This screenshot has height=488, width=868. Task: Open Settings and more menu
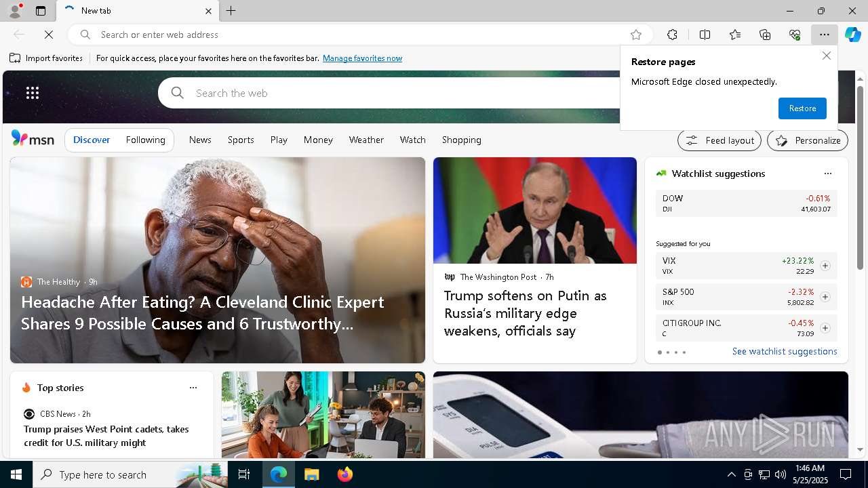pos(825,35)
